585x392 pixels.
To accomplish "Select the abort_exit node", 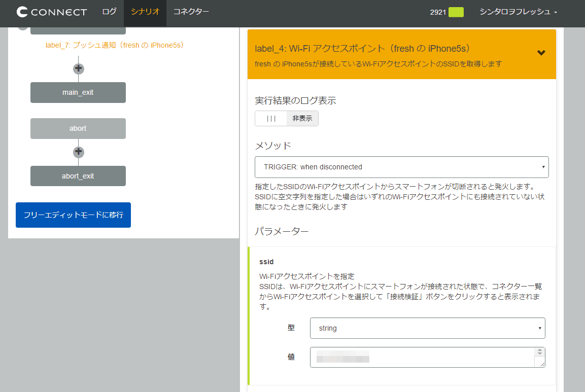I will (x=78, y=176).
